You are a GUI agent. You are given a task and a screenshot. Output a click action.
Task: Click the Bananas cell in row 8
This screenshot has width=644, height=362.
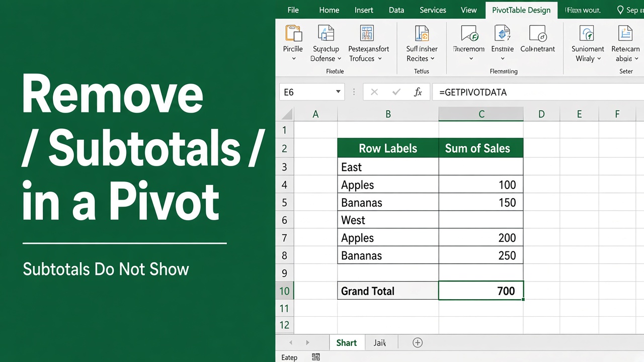(x=388, y=255)
